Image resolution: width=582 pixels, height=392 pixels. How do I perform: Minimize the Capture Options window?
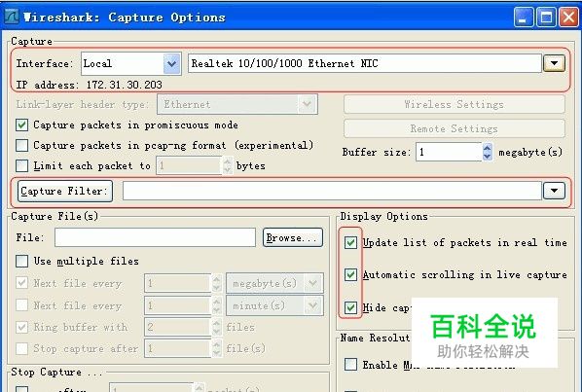click(524, 18)
